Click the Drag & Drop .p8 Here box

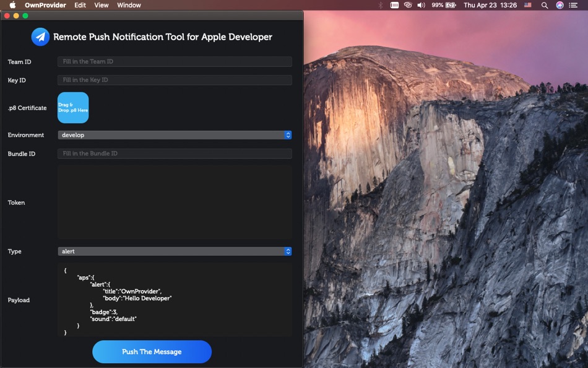click(x=73, y=108)
